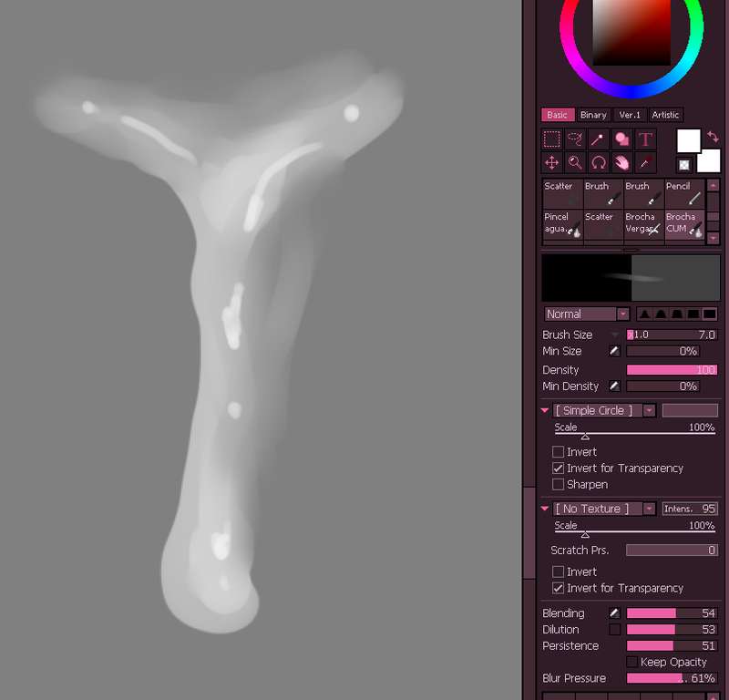Toggle Keep Opacity checkbox
Screen dimensions: 729x700
(x=631, y=662)
